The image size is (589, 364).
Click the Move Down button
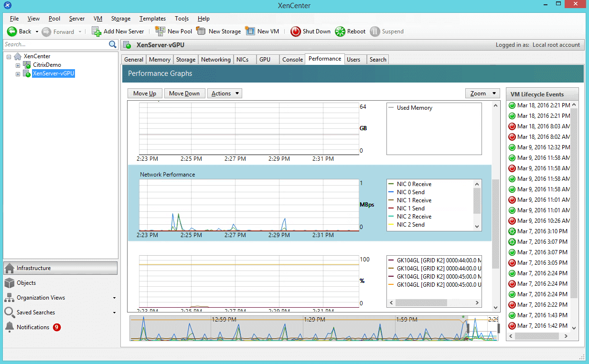tap(184, 94)
